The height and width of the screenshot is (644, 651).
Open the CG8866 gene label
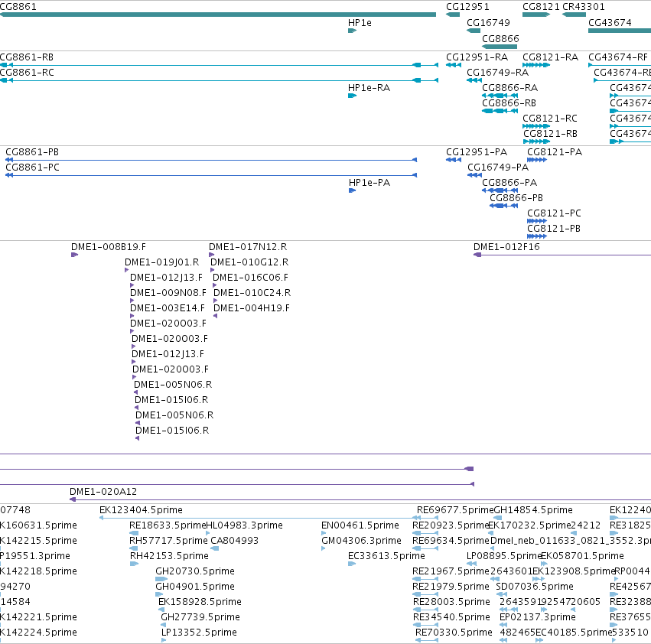coord(500,38)
